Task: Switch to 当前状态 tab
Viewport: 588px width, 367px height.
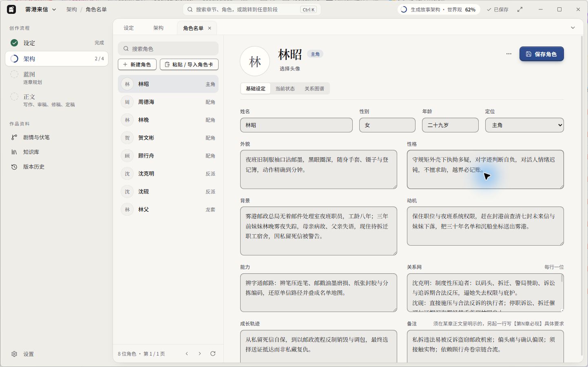Action: point(285,88)
